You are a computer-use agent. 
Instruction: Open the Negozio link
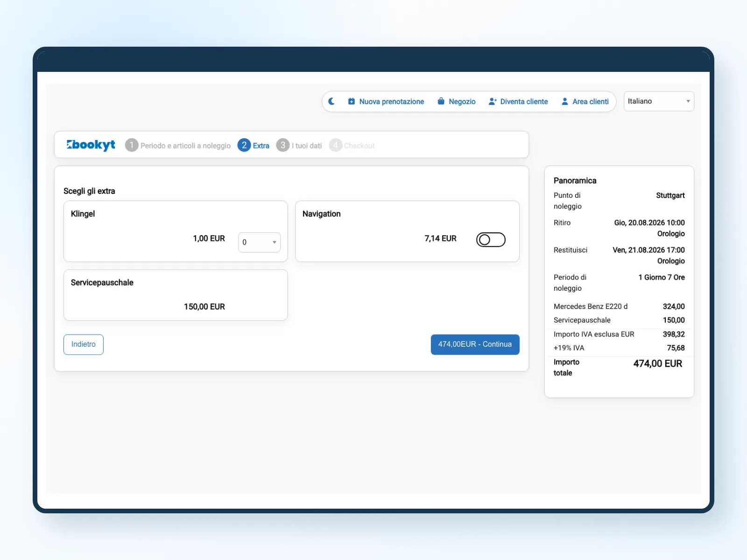(462, 101)
